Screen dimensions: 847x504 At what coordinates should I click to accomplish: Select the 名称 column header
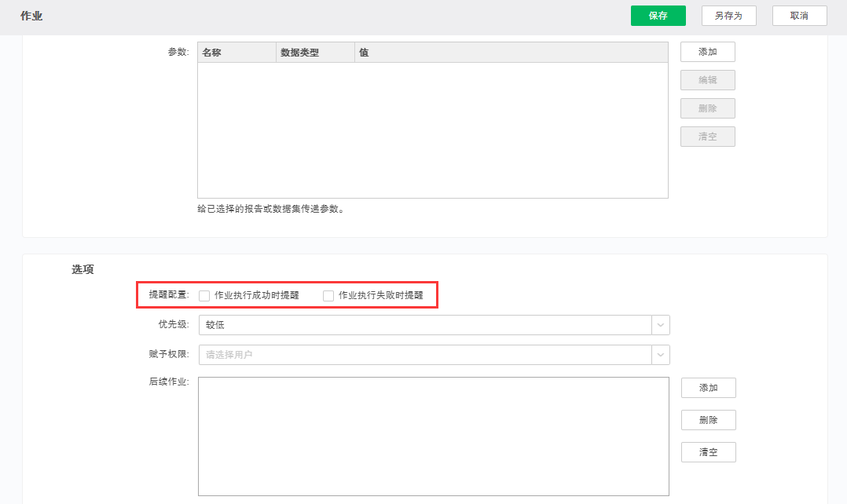tap(236, 53)
